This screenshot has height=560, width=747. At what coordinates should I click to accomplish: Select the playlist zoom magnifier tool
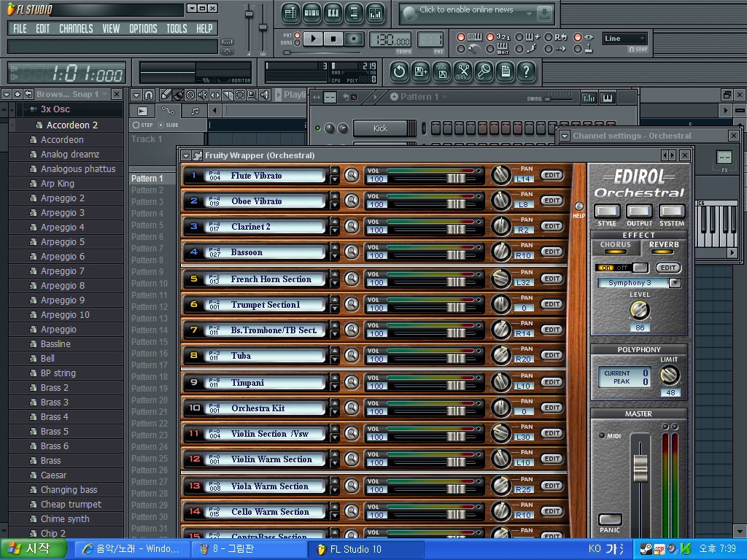(252, 95)
